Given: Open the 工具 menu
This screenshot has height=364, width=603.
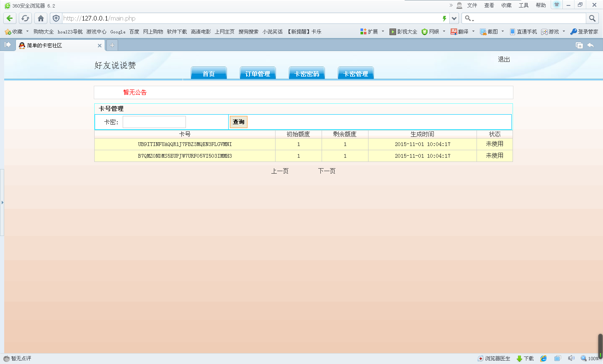Looking at the screenshot, I should 523,5.
